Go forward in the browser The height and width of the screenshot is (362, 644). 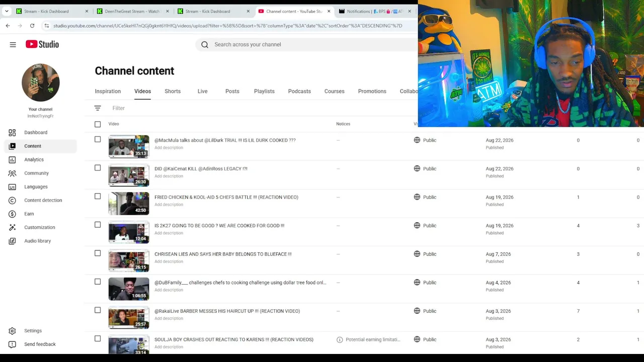point(20,26)
